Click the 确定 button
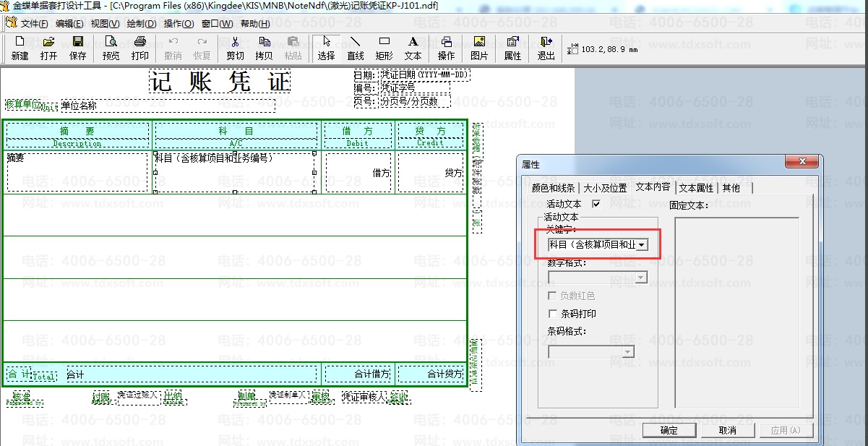 tap(669, 430)
